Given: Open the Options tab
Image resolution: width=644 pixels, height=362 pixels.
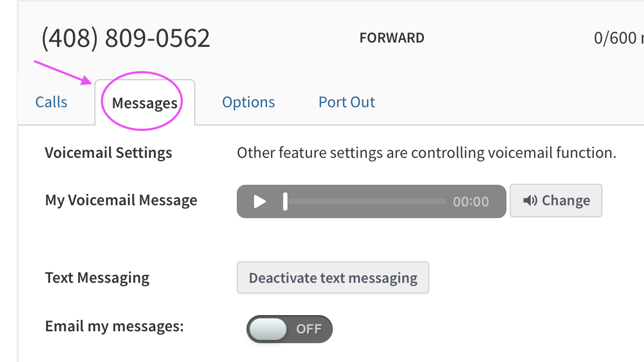Looking at the screenshot, I should coord(249,102).
